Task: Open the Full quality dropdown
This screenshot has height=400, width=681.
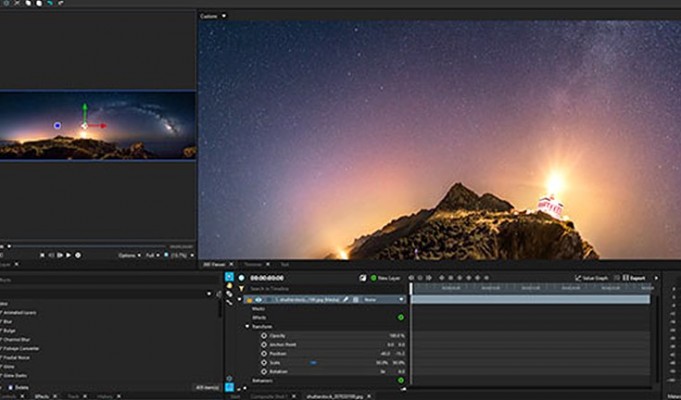Action: (153, 255)
